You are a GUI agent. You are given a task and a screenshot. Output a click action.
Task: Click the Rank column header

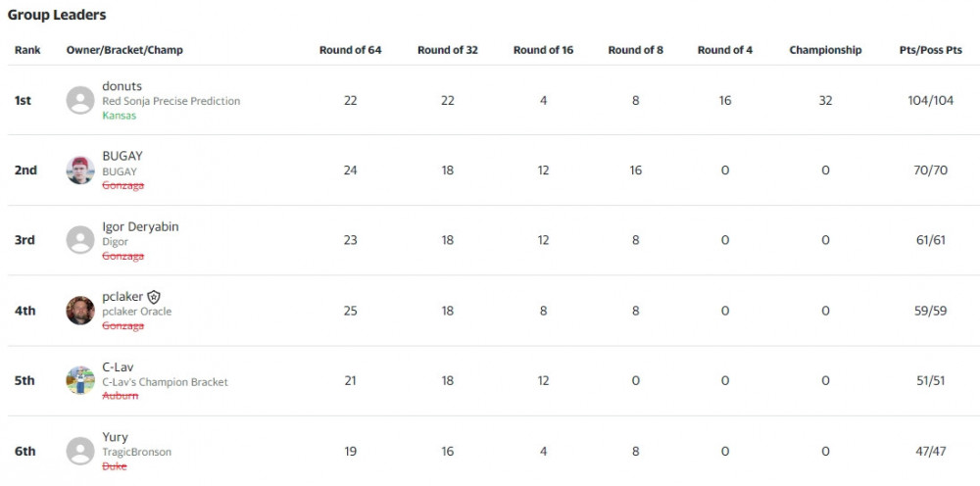coord(27,50)
